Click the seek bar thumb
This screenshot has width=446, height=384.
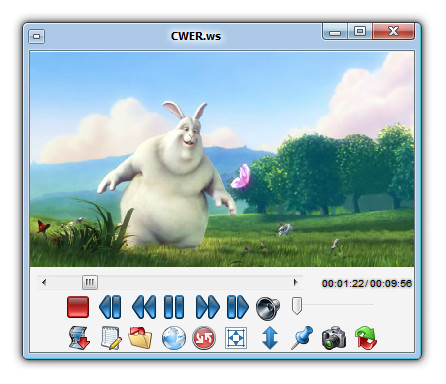pos(90,282)
